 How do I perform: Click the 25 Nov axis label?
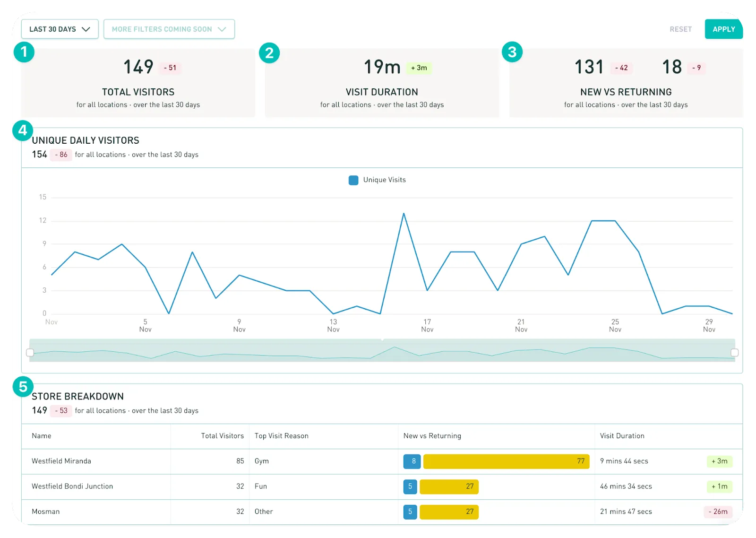(x=615, y=326)
